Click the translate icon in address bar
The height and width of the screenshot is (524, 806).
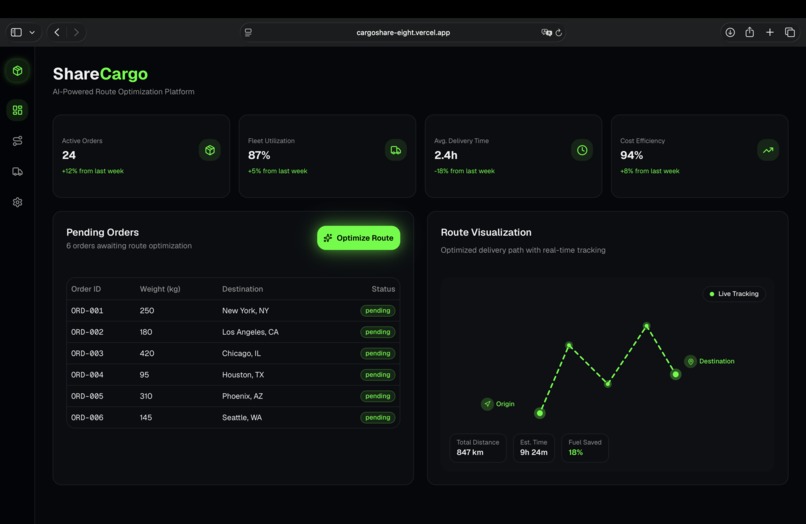click(x=546, y=32)
